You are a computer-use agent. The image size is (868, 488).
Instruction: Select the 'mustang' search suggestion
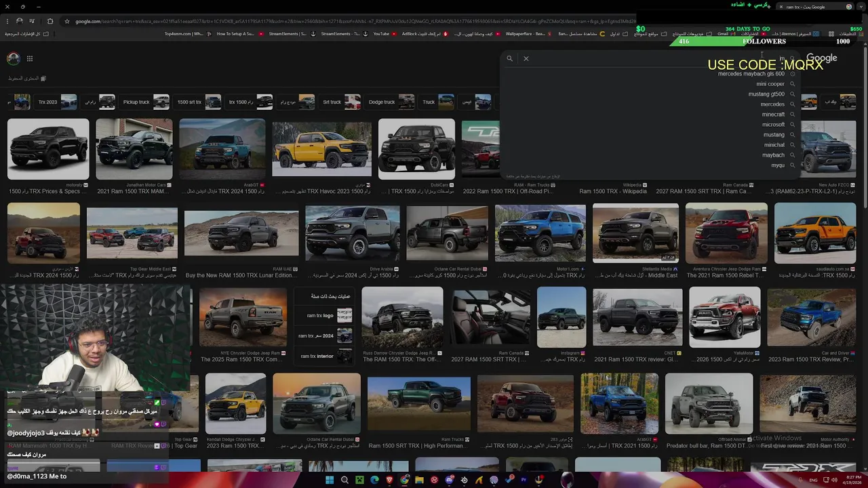click(774, 135)
